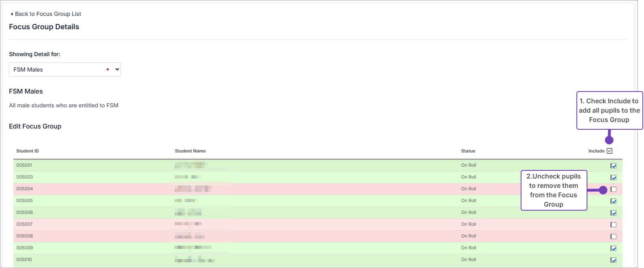The width and height of the screenshot is (644, 268).
Task: Check Include for student 005008
Action: pos(613,236)
